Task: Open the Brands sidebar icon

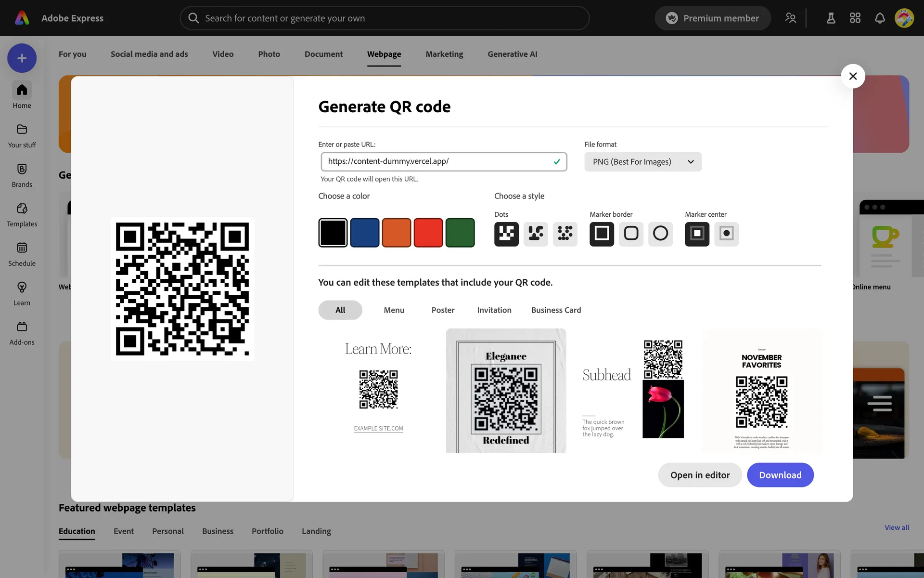Action: [x=22, y=170]
